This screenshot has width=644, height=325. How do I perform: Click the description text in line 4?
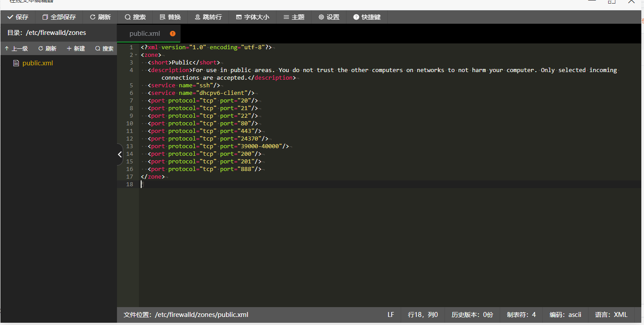tap(382, 73)
